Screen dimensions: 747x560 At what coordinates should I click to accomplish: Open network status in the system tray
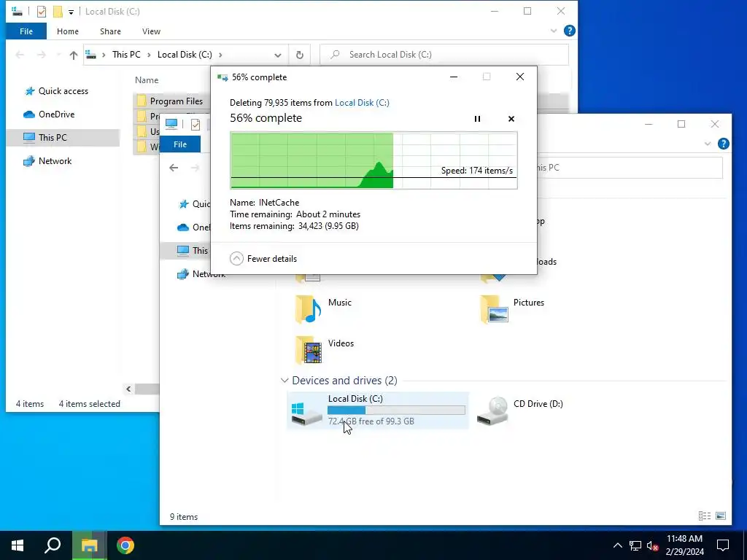tap(635, 545)
